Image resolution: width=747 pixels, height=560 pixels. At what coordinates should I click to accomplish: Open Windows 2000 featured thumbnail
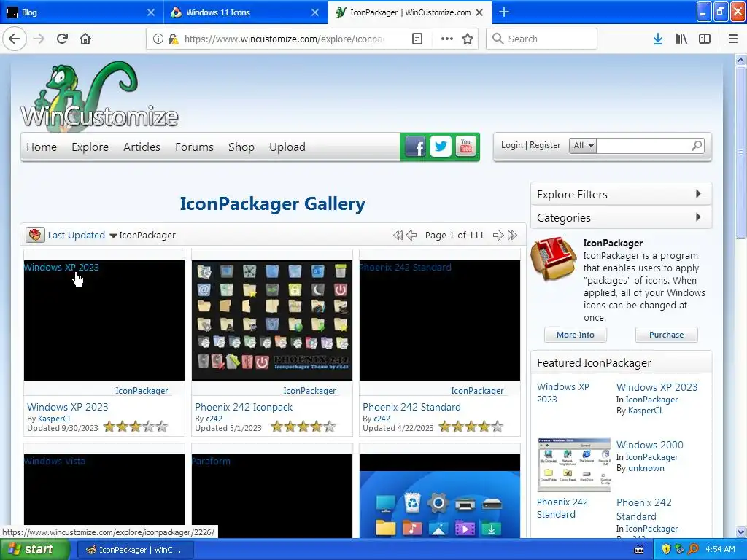574,464
